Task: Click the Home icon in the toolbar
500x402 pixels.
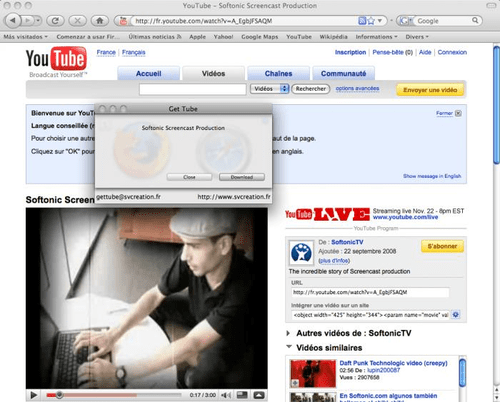Action: click(99, 21)
